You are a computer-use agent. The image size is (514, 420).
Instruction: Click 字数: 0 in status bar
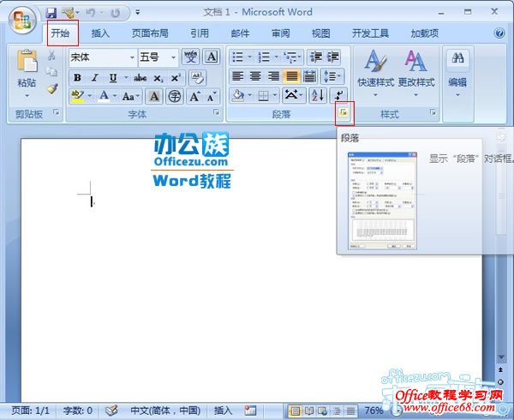[x=78, y=411]
